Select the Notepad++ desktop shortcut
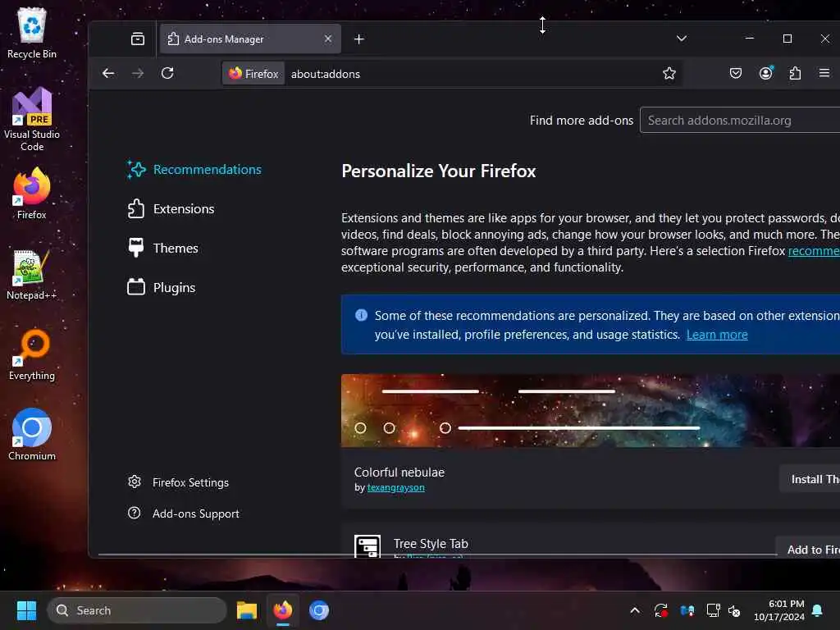The height and width of the screenshot is (630, 840). [32, 274]
